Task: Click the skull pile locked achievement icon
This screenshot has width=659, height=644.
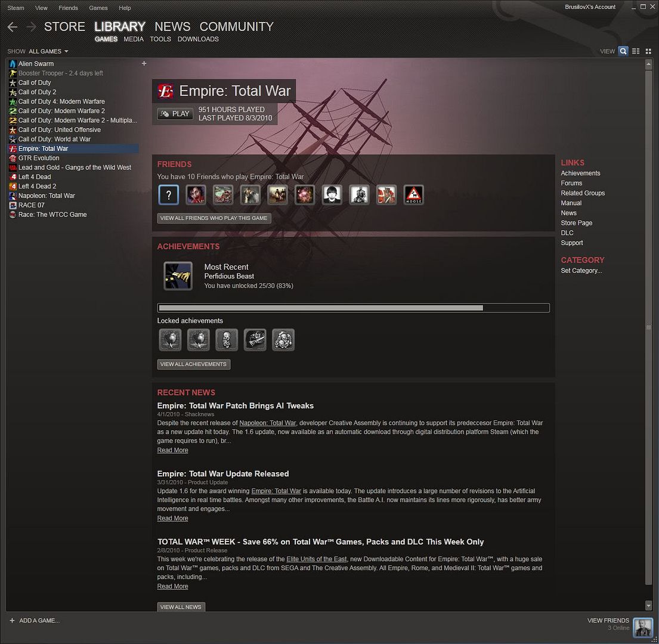Action: point(283,340)
